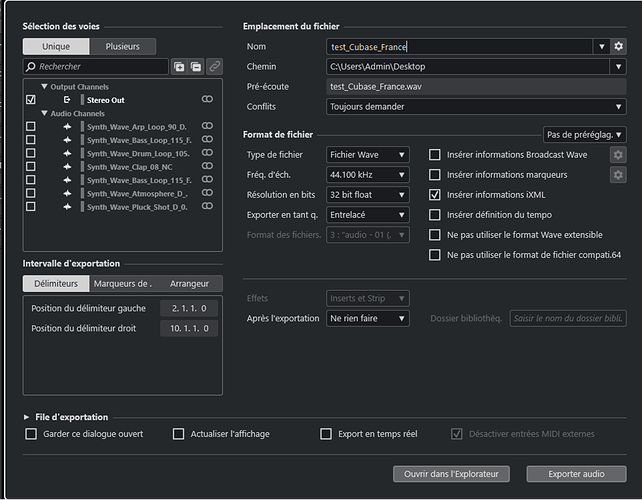Click the expand all channels icon
Image resolution: width=642 pixels, height=500 pixels.
coord(179,66)
